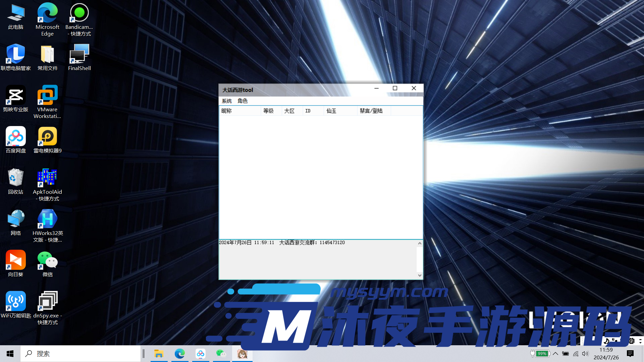The width and height of the screenshot is (644, 362).
Task: Click the 大话西游tool taskbar icon
Action: [242, 354]
